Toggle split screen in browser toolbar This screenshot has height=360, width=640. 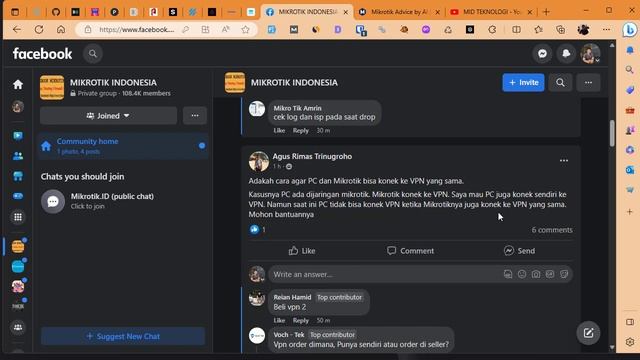516,29
